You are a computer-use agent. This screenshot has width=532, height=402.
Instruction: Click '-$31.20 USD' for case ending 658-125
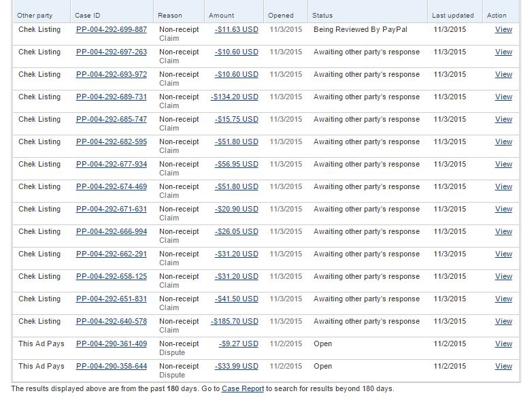237,276
